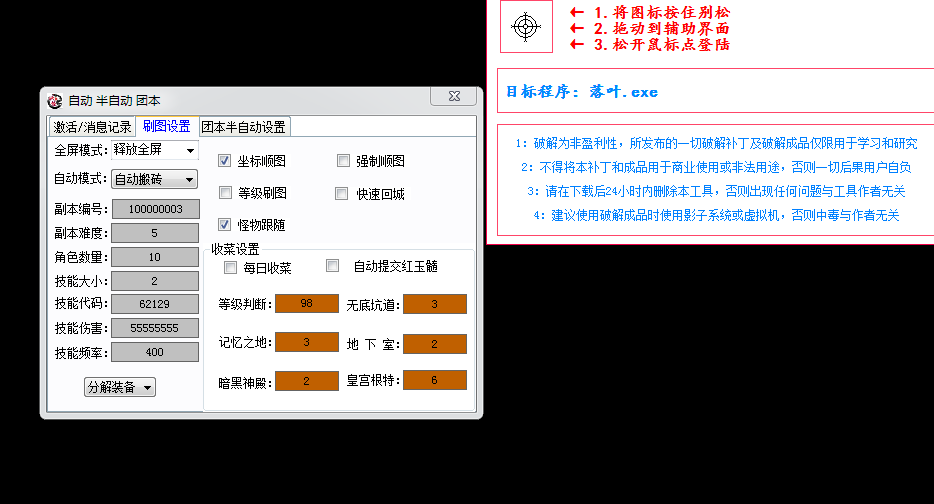Enable the 快速回城 option
Image resolution: width=934 pixels, height=504 pixels.
pos(342,193)
